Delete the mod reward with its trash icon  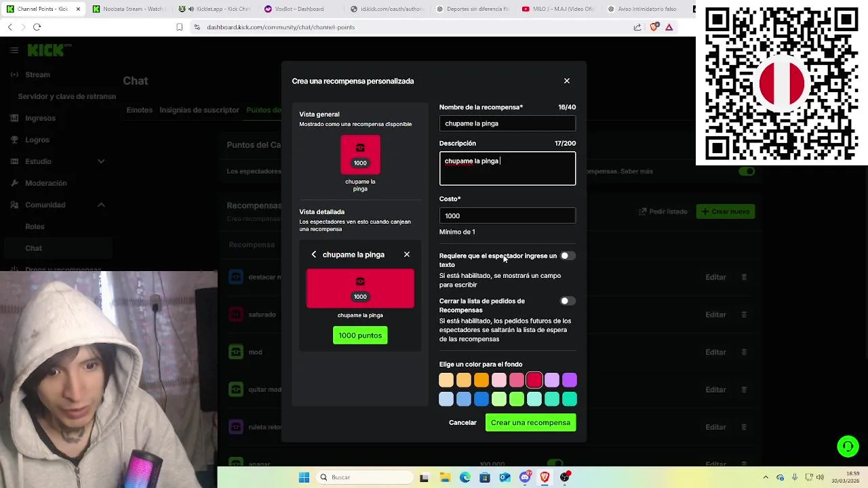pyautogui.click(x=744, y=352)
